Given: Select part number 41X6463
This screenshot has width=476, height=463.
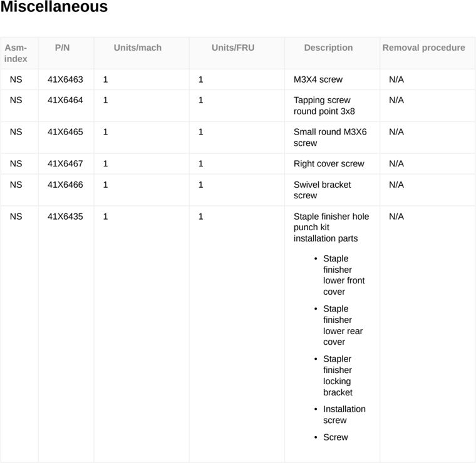Looking at the screenshot, I should pyautogui.click(x=65, y=79).
